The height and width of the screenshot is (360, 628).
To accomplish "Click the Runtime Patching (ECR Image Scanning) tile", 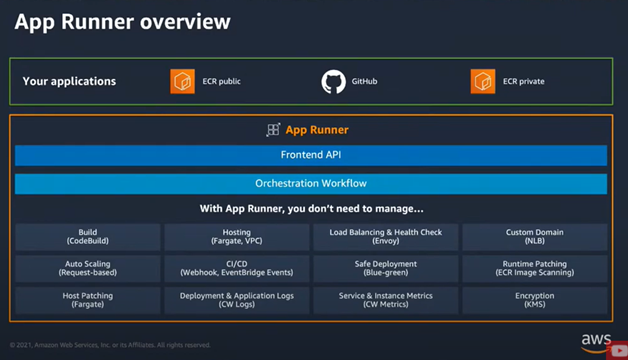I will (535, 268).
